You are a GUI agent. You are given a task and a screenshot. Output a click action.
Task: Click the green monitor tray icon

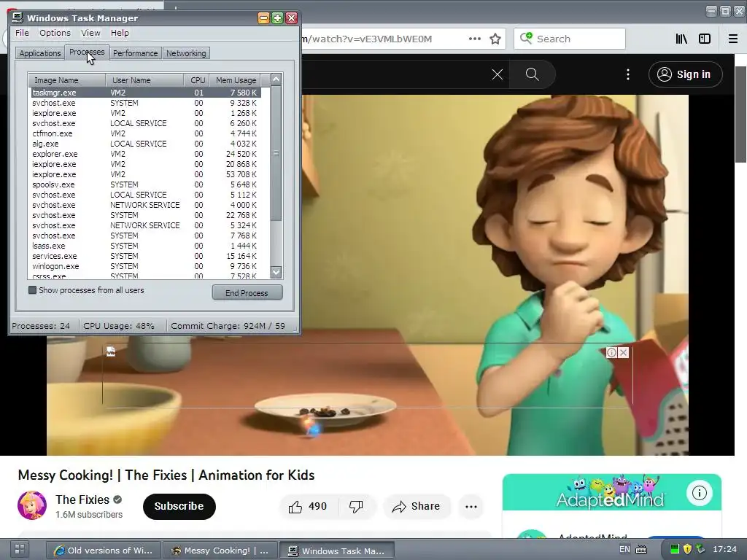tap(675, 549)
